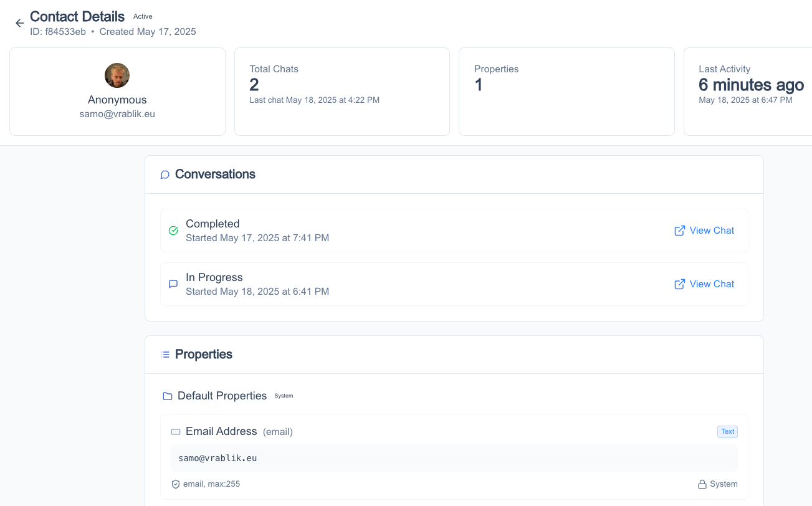Click the external-link icon on first View Chat

[x=679, y=231]
